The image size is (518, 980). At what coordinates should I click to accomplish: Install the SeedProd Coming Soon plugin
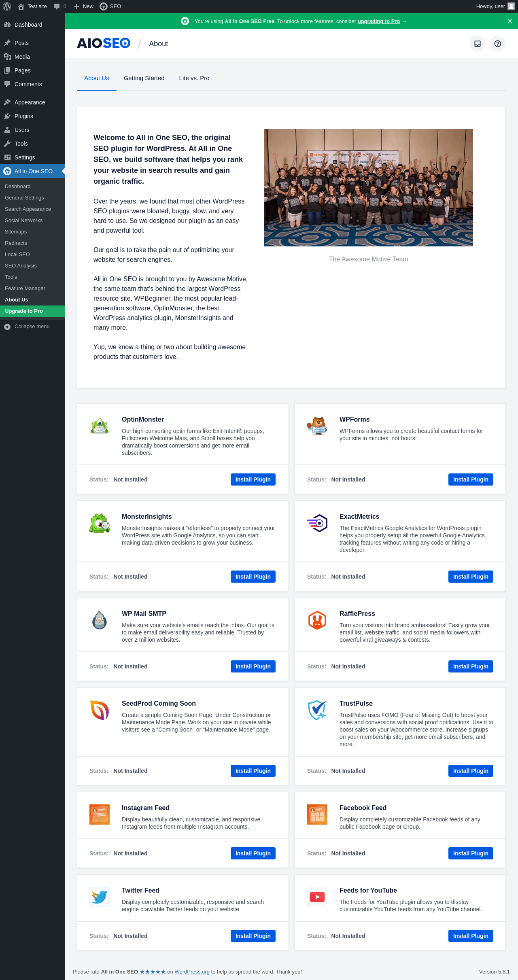coord(253,771)
